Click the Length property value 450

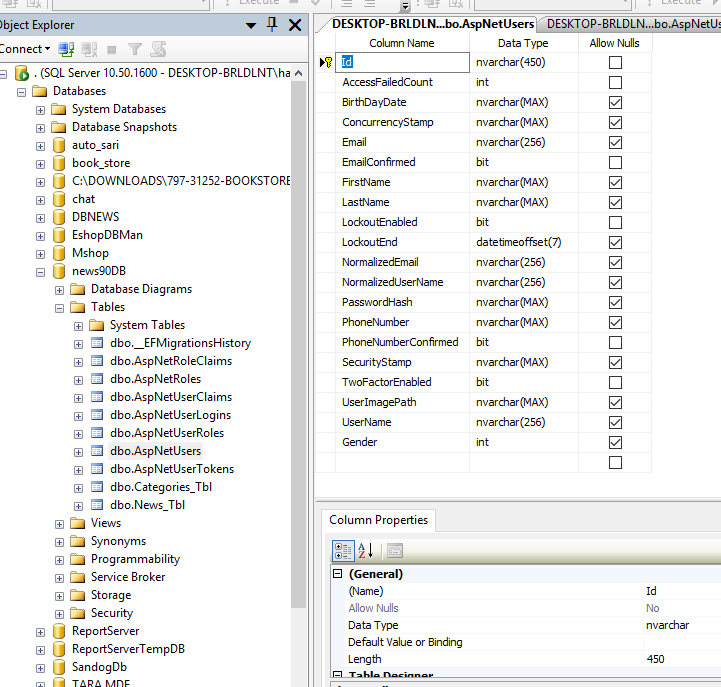pyautogui.click(x=655, y=659)
